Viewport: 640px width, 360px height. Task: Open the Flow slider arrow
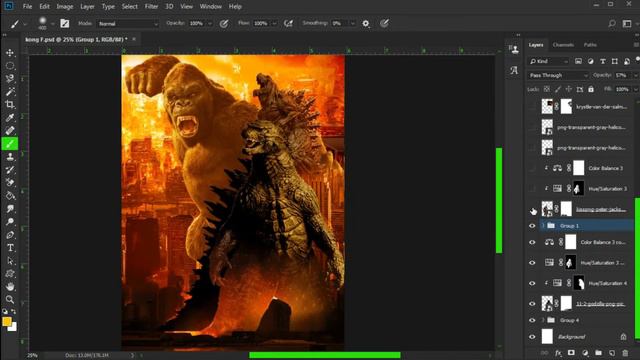coord(274,24)
